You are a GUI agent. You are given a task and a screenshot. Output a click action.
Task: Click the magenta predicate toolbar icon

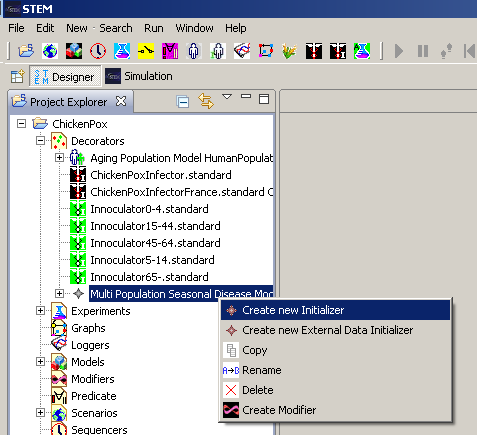170,51
